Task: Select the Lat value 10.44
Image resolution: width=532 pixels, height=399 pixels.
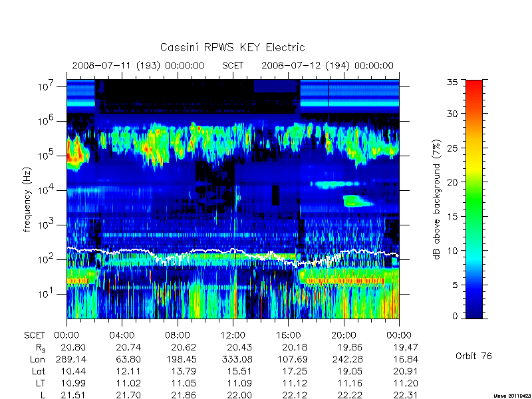Action: coord(73,372)
